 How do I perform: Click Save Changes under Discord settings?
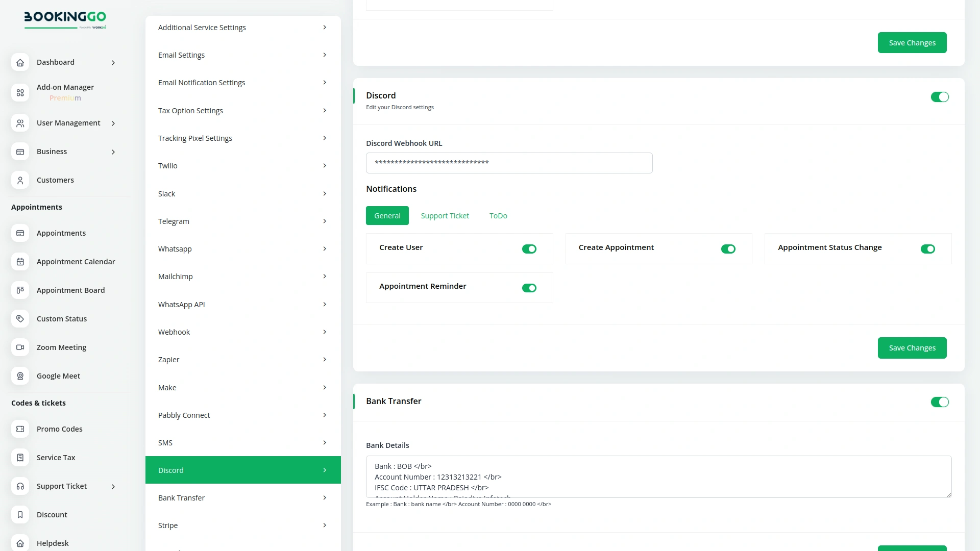click(912, 347)
